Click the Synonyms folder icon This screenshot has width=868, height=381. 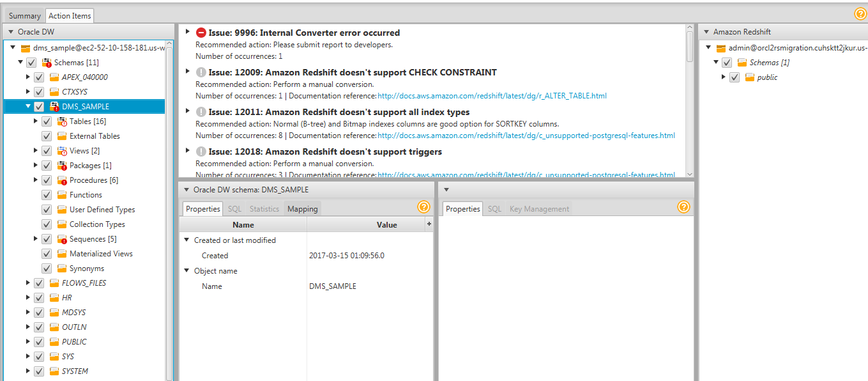coord(62,268)
